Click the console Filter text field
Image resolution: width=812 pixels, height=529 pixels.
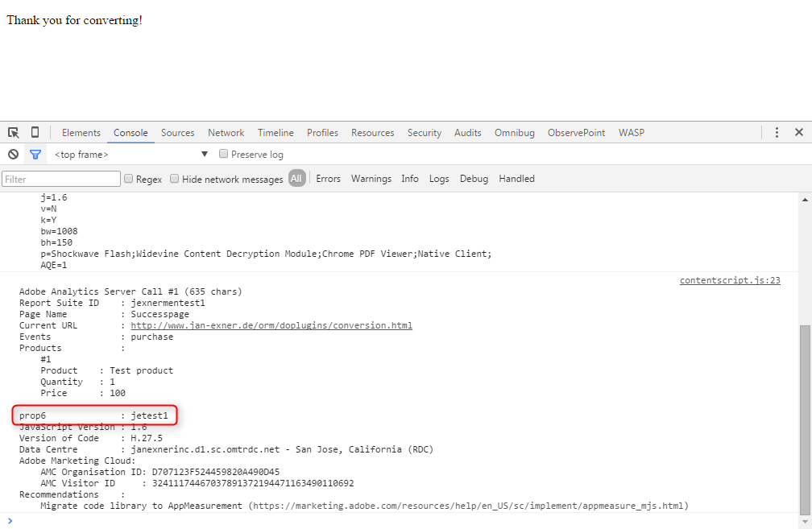point(61,179)
